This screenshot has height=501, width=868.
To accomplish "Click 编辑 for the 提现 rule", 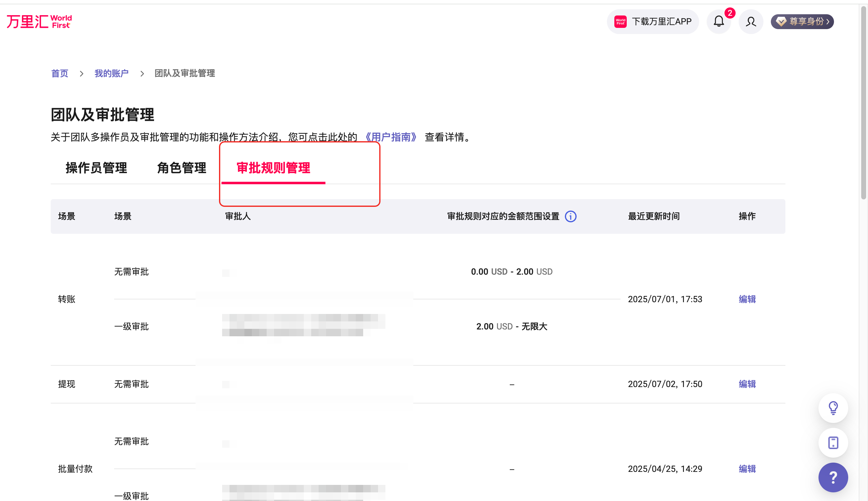I will point(747,384).
